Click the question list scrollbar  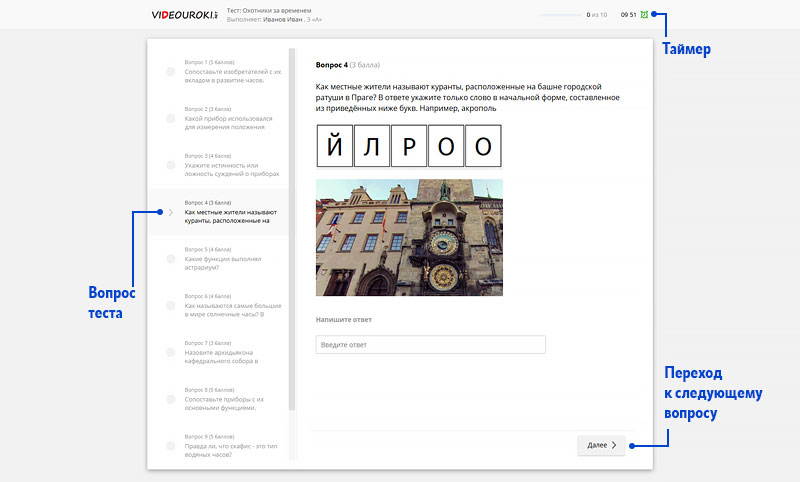[x=292, y=230]
